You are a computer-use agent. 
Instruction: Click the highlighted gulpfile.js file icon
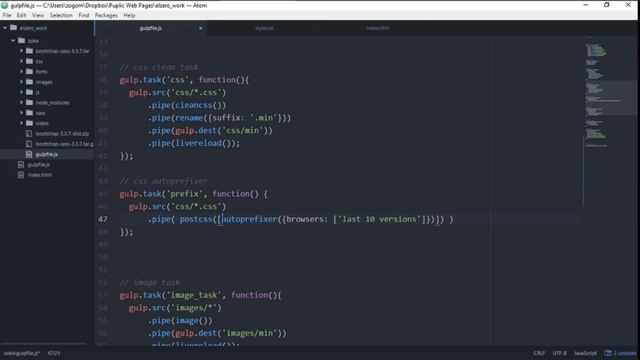click(29, 154)
